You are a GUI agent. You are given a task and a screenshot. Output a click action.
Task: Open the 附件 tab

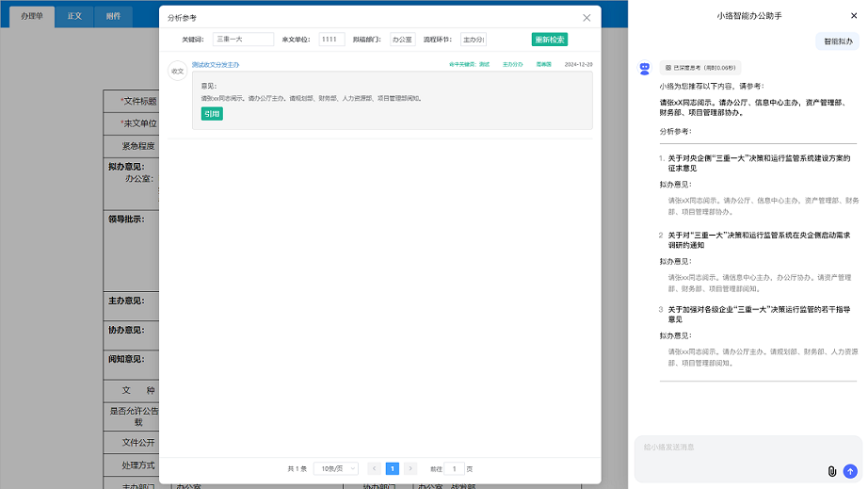pyautogui.click(x=113, y=16)
